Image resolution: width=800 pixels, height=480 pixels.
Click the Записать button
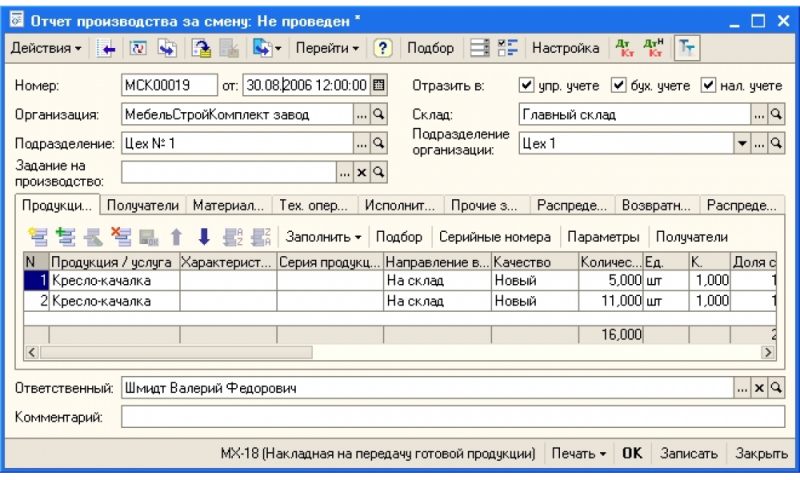click(x=689, y=453)
